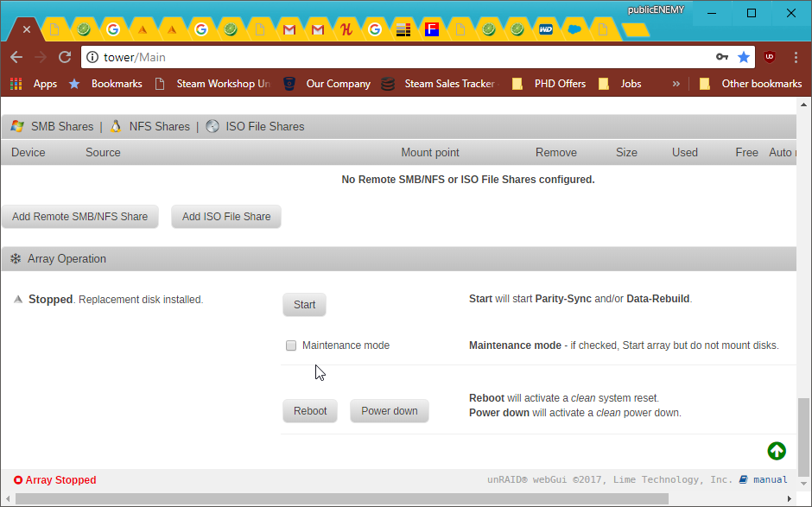This screenshot has width=812, height=507.
Task: Click the Free column header
Action: 746,153
